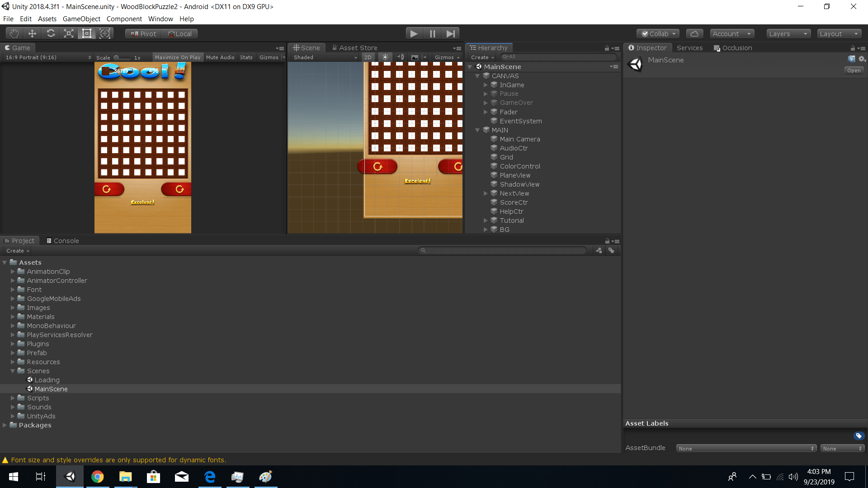Open the GameObject menu
Screen dimensions: 868x488
tap(81, 19)
